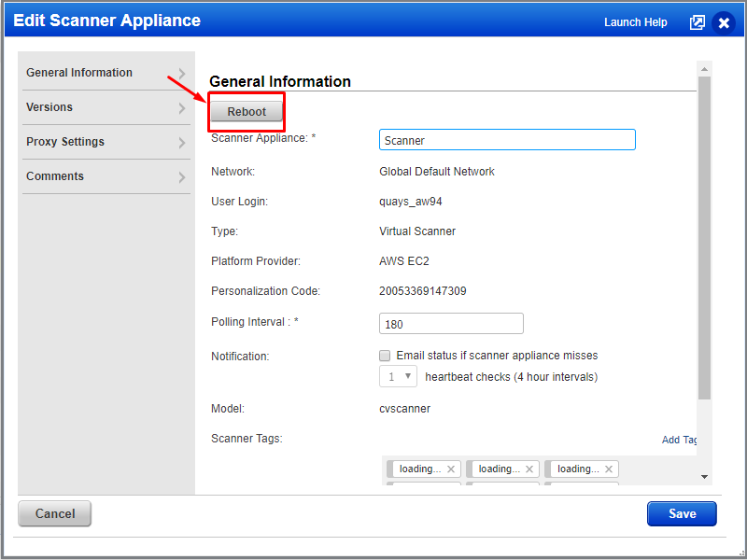The image size is (747, 560).
Task: Open the heartbeat checks count dropdown
Action: coord(398,376)
